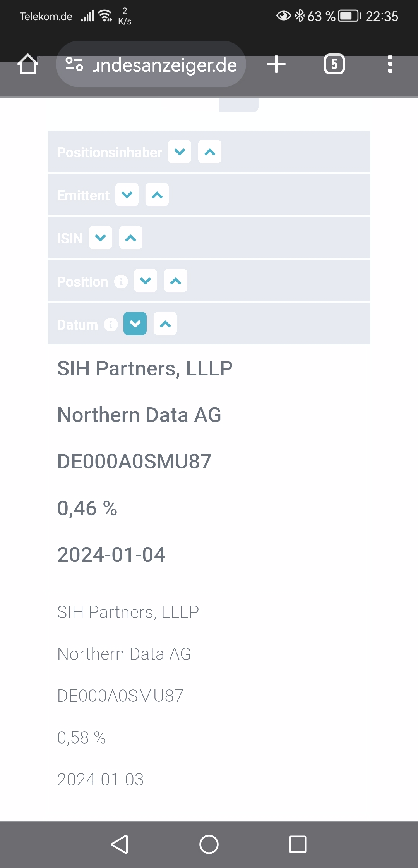Open the Android recent apps square
The image size is (418, 868).
coord(297,844)
